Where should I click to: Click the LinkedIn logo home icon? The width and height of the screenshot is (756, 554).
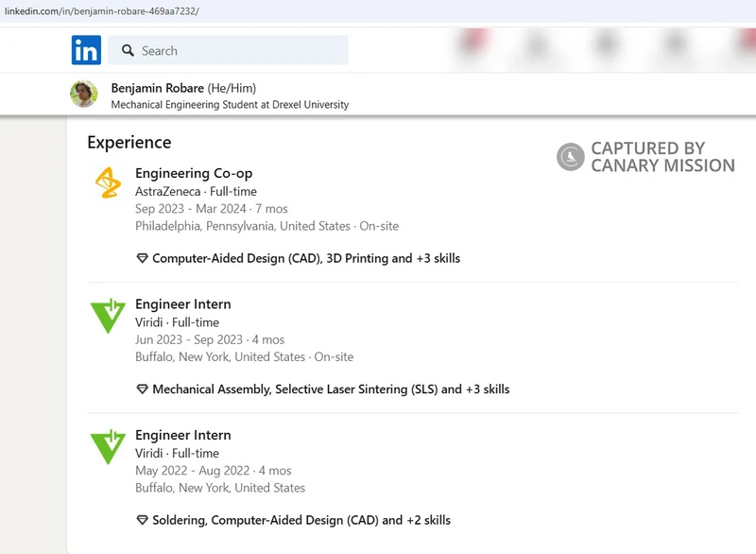(86, 50)
